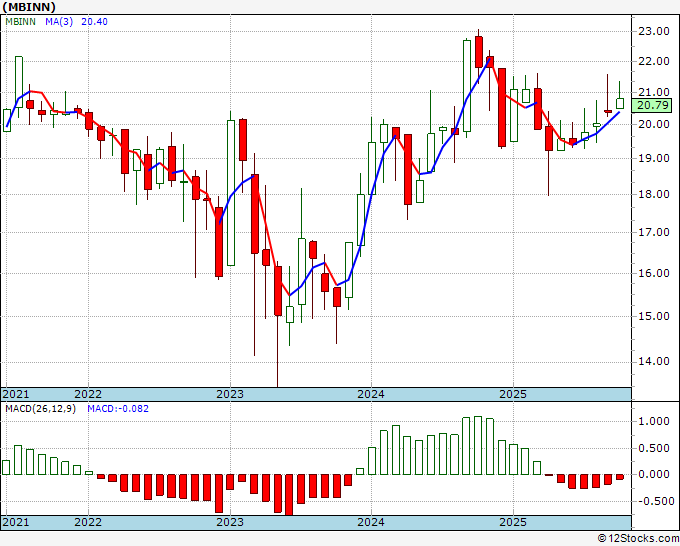Screen dimensions: 680x546
Task: Select the MBINN legend label
Action: (x=20, y=22)
